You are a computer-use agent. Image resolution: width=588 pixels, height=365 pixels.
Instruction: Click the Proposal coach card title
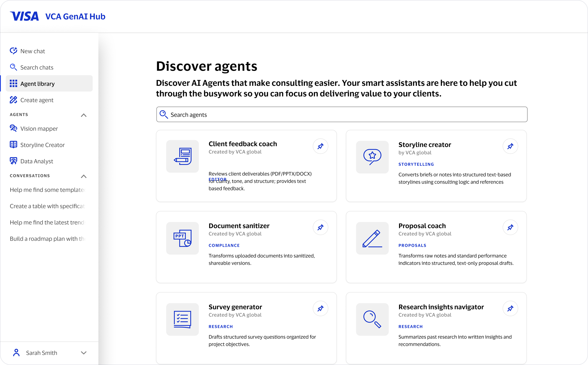(x=422, y=226)
